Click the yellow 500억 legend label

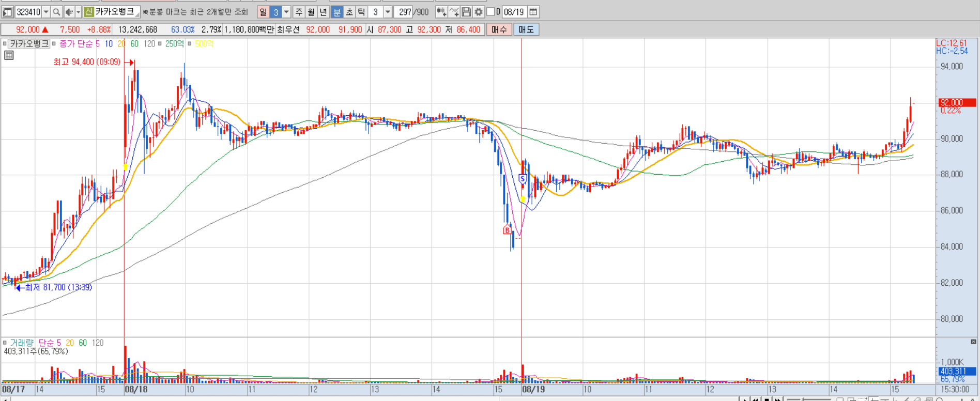[x=204, y=44]
